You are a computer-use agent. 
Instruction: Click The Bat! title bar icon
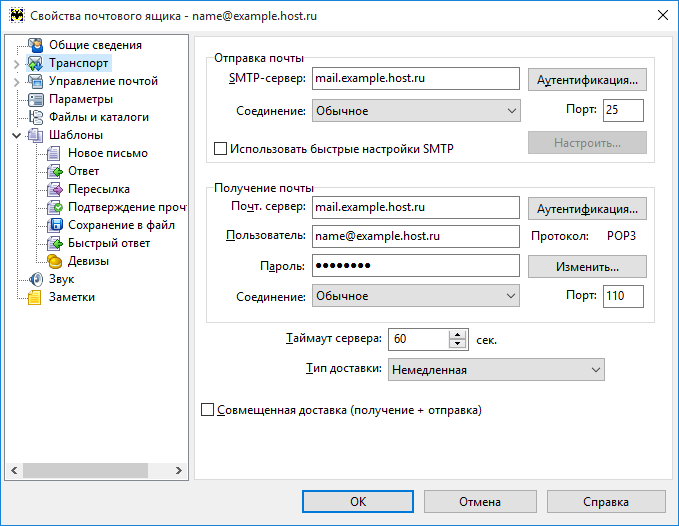pos(17,16)
